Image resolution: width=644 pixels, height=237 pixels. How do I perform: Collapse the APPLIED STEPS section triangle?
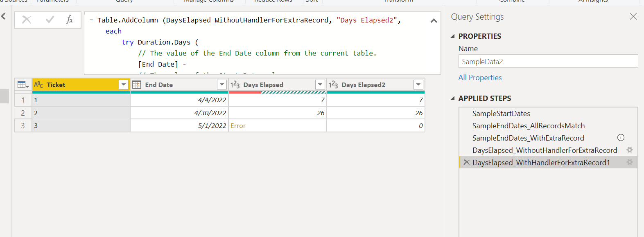[453, 98]
